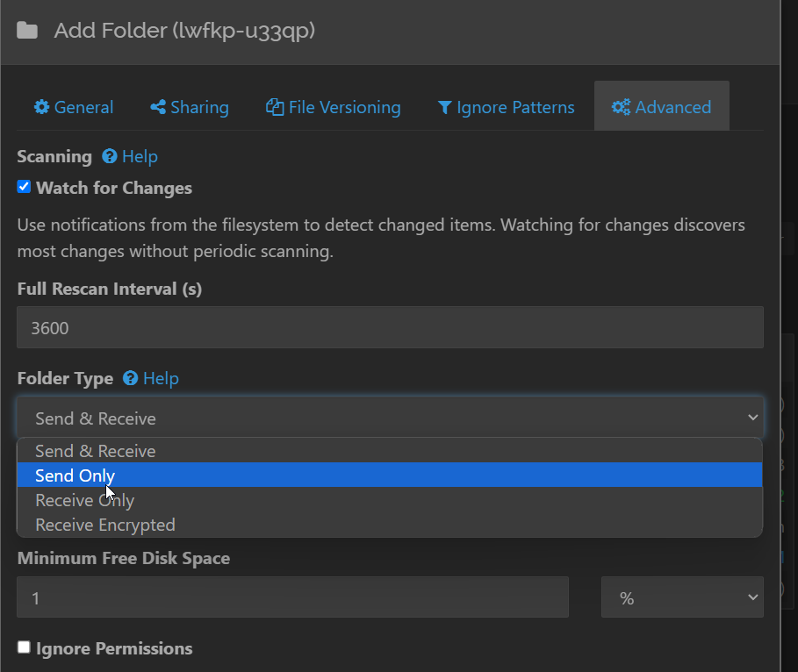Click the funnel icon on Ignore Patterns tab

(445, 107)
